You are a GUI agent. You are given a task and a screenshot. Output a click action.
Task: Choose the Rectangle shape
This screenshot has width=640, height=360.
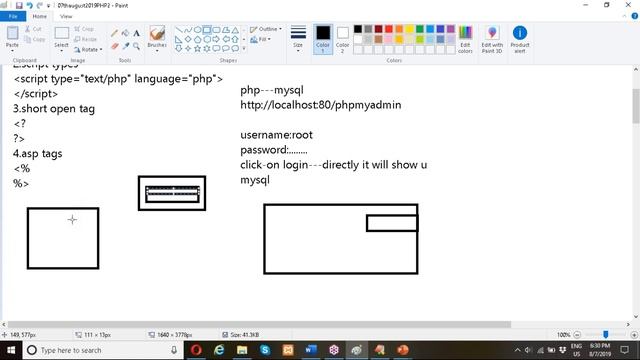tap(207, 30)
